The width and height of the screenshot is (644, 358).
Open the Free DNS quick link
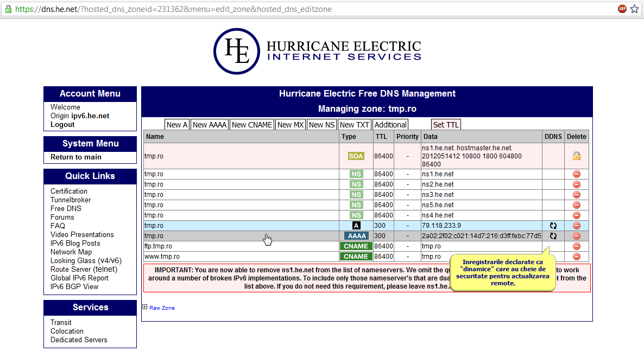[x=66, y=208]
